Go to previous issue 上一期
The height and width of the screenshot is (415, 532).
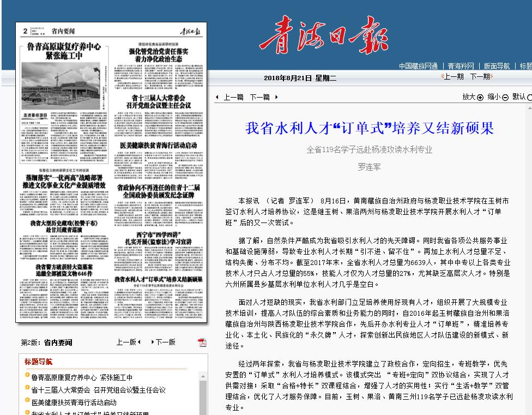(453, 77)
